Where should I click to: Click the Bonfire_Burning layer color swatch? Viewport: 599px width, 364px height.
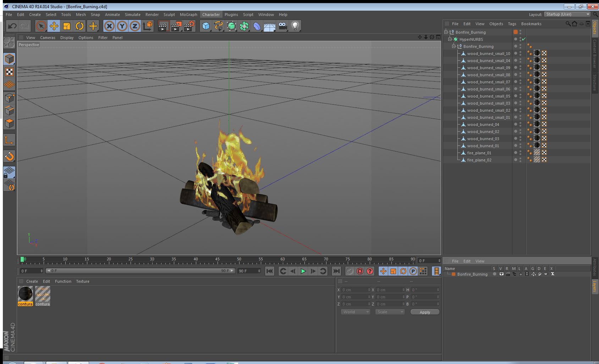pyautogui.click(x=454, y=274)
